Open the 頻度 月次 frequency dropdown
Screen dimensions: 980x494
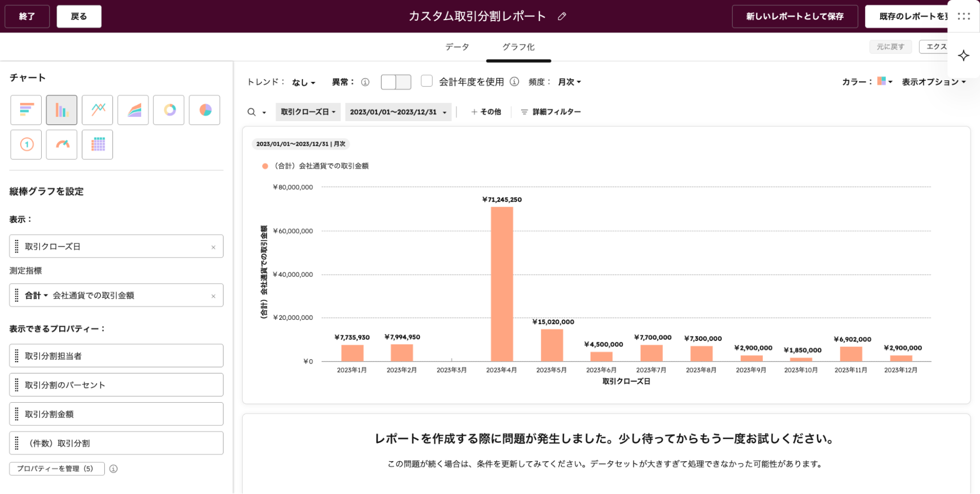coord(569,82)
